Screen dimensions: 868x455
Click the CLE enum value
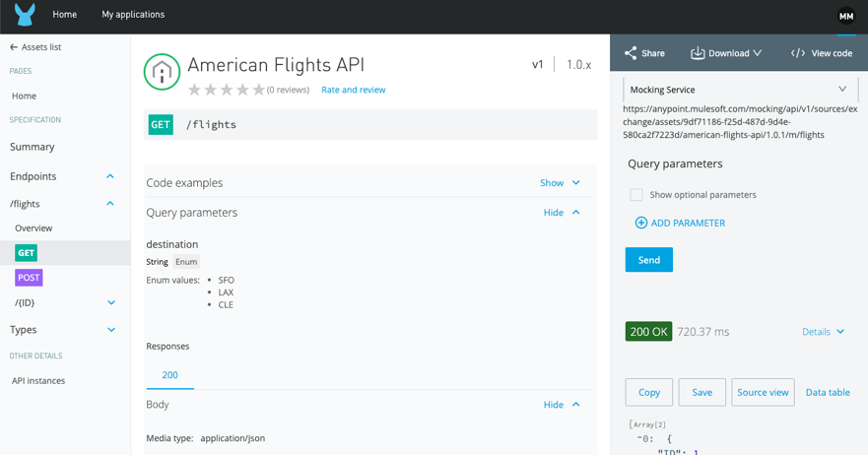pyautogui.click(x=226, y=304)
